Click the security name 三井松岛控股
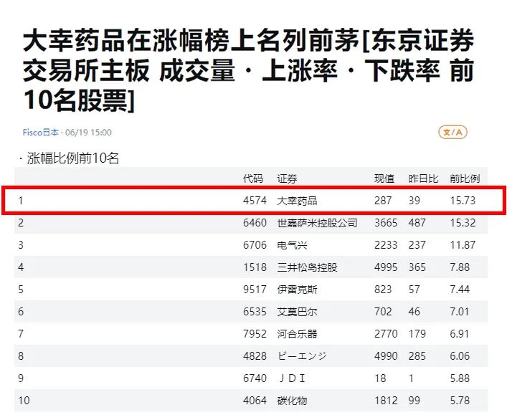The image size is (507, 420). pyautogui.click(x=307, y=267)
